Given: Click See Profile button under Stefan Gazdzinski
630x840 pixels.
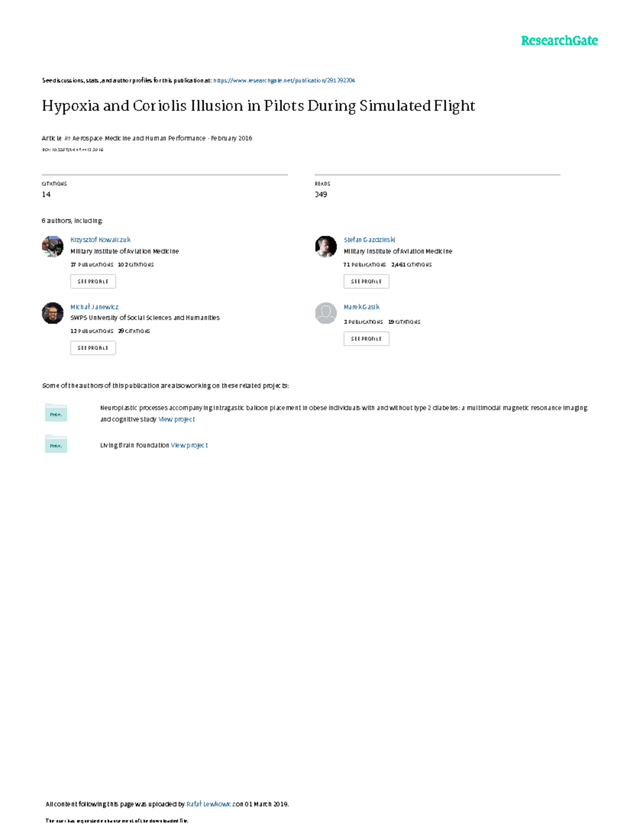Looking at the screenshot, I should click(366, 281).
